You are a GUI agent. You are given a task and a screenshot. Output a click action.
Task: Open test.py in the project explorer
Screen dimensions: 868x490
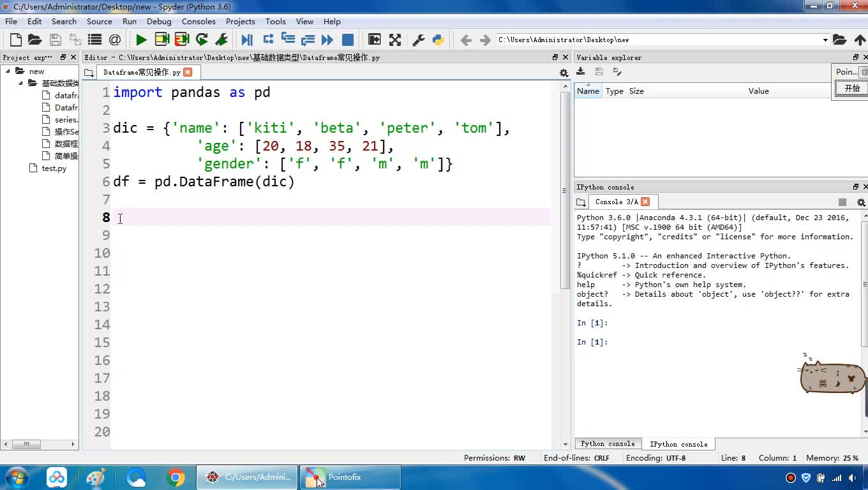[x=54, y=168]
